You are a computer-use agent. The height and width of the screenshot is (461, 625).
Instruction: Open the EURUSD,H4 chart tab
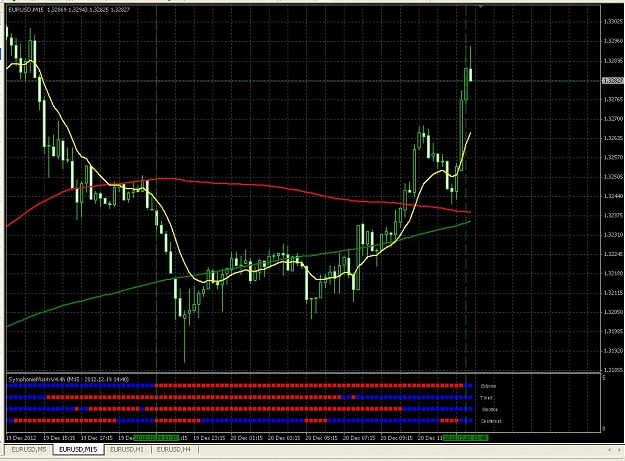click(174, 449)
